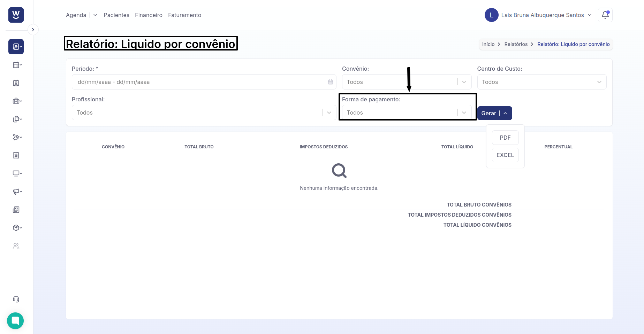Open the Profissional dropdown
Image resolution: width=644 pixels, height=334 pixels.
(204, 112)
